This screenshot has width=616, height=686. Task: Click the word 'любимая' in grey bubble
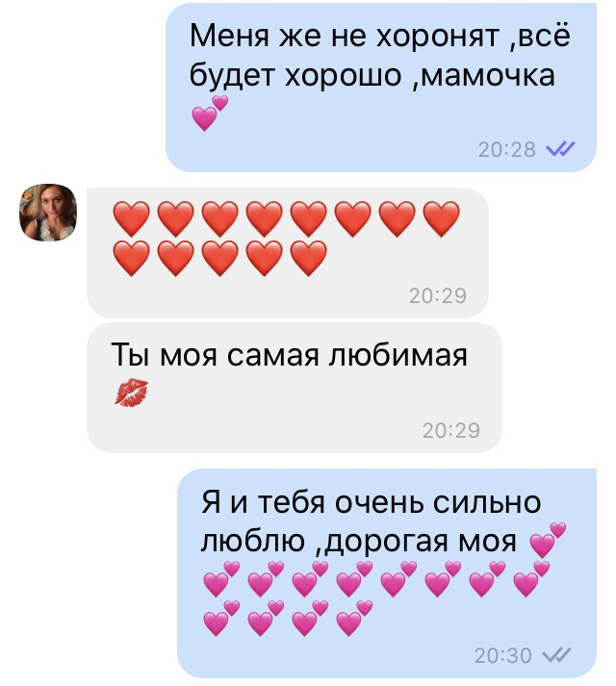pyautogui.click(x=398, y=355)
